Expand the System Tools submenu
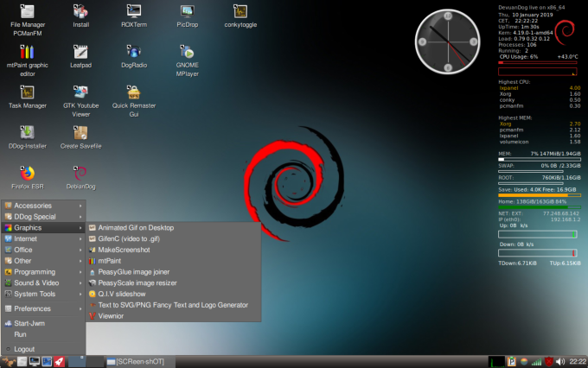 (43, 294)
